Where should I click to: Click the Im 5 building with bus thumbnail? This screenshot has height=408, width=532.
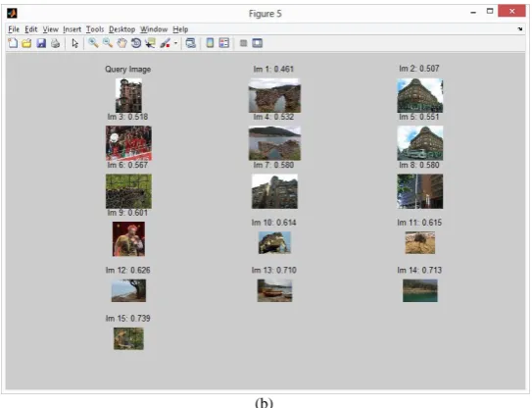coord(419,143)
